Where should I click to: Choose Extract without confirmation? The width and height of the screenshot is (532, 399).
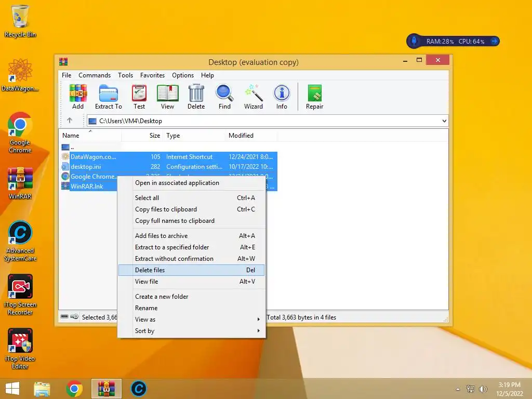click(x=192, y=259)
